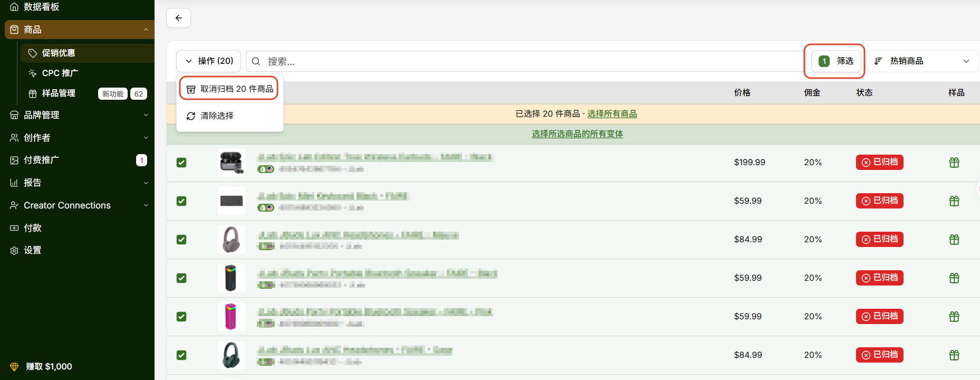The image size is (980, 380).
Task: Click the 选择所有商品 link
Action: 612,114
